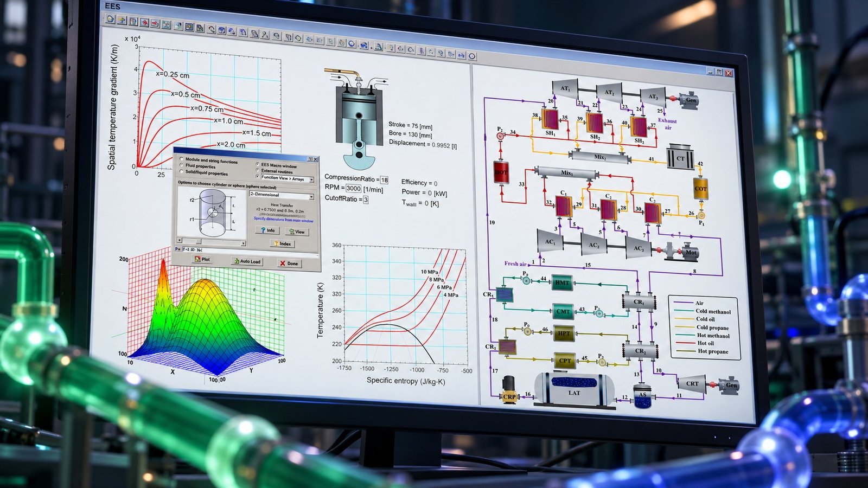Click the View button in the dialog
The height and width of the screenshot is (488, 868).
click(x=296, y=232)
